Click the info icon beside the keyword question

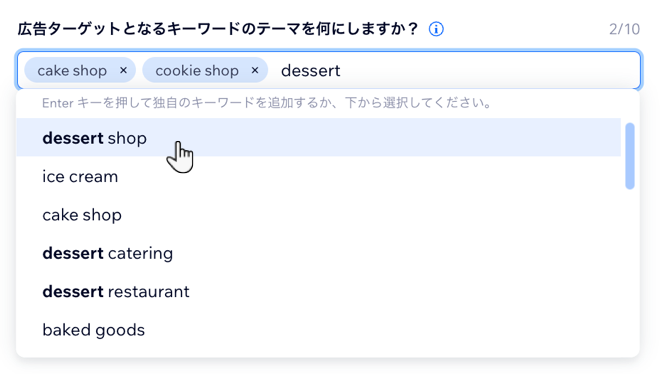click(436, 29)
